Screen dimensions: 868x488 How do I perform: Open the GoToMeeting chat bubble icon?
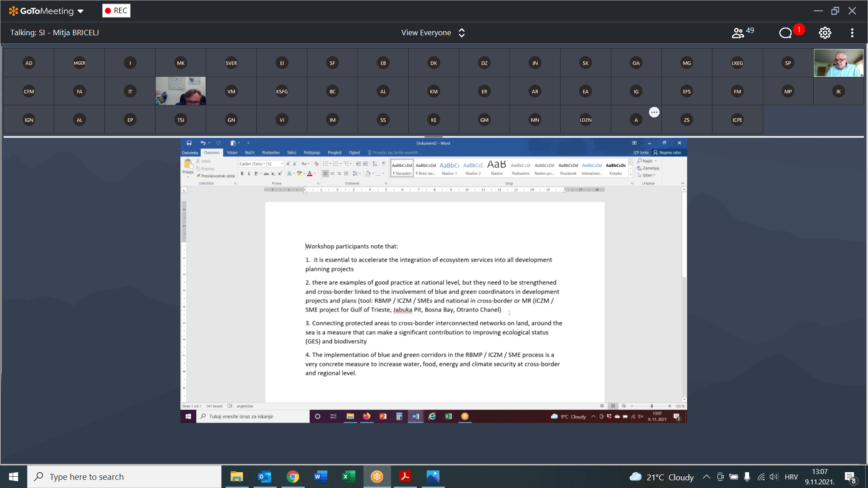pyautogui.click(x=785, y=33)
